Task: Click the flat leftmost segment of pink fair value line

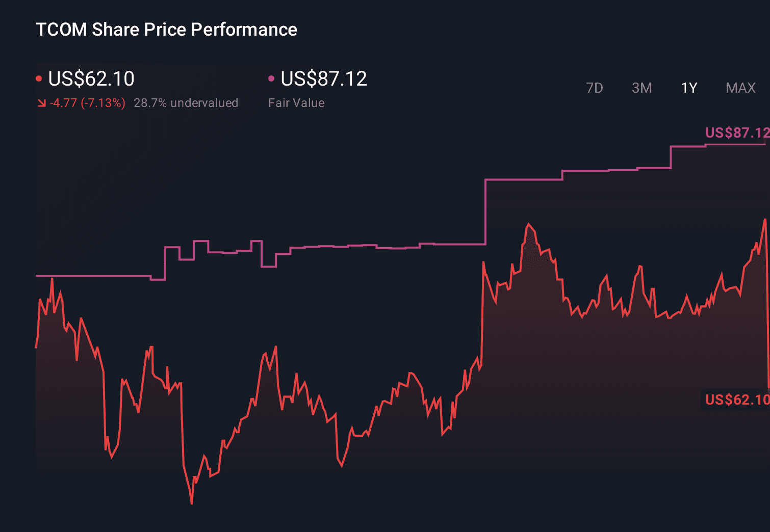Action: click(92, 276)
